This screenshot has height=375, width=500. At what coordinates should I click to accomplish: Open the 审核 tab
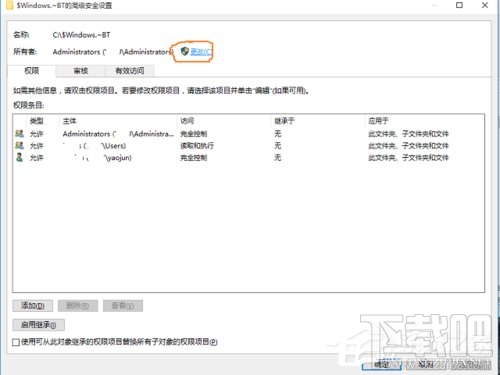80,71
